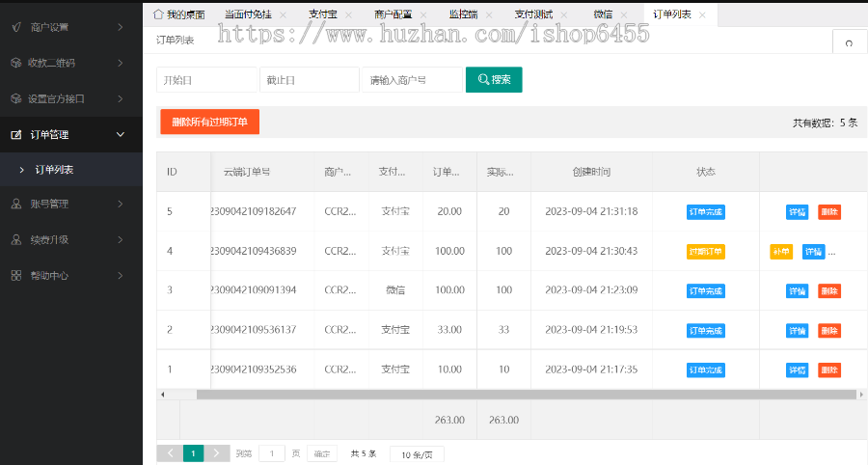Switch to the 微信 tab

coord(602,15)
